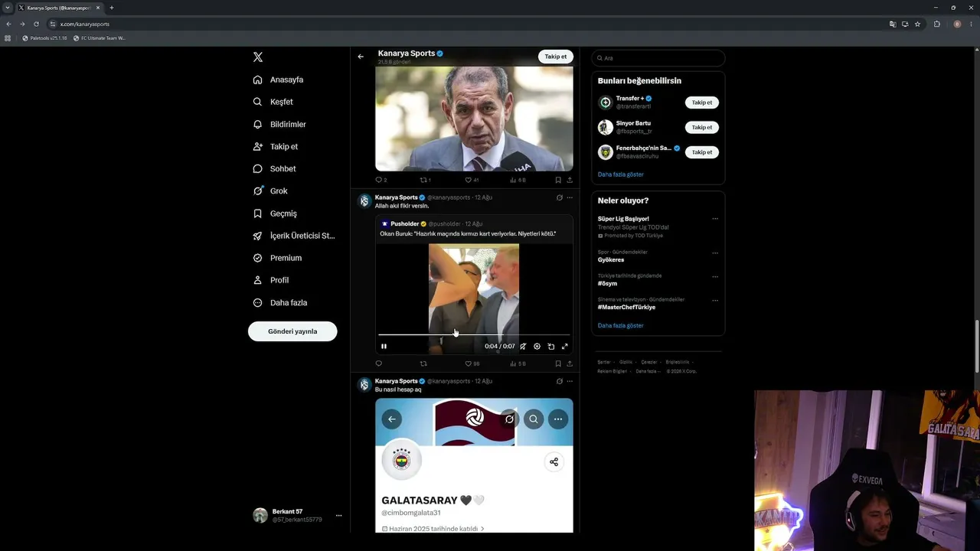The image size is (980, 551).
Task: Share the tweet with 41 likes
Action: pos(570,180)
